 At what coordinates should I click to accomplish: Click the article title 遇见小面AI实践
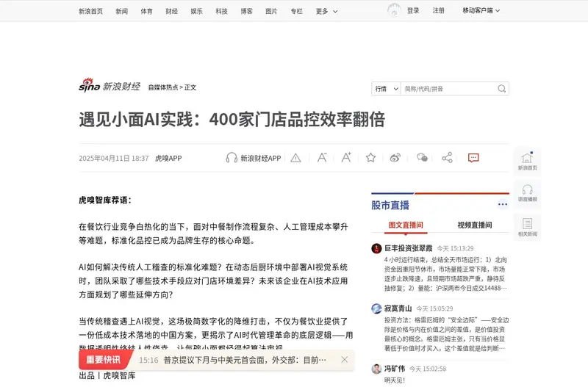point(232,120)
